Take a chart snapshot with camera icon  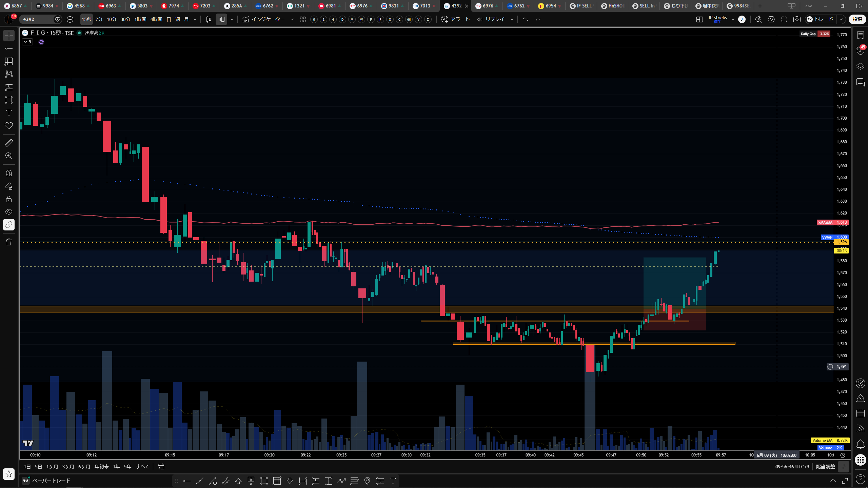797,19
